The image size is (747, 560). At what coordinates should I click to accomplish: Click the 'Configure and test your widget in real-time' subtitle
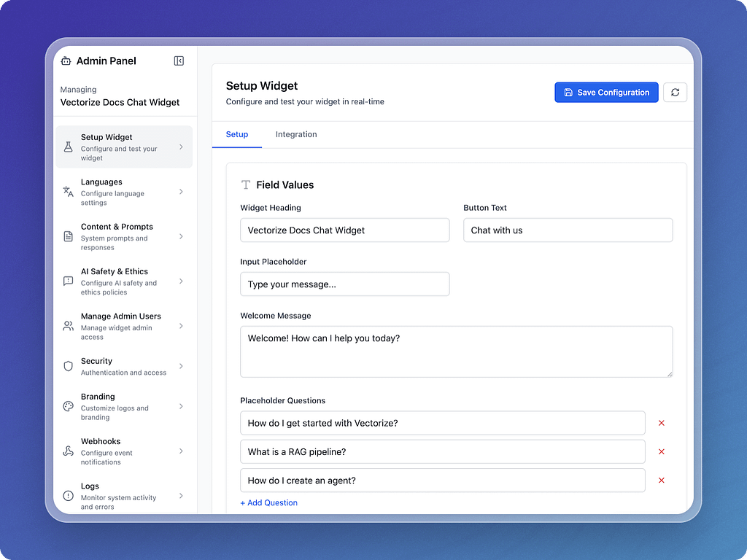pyautogui.click(x=305, y=101)
